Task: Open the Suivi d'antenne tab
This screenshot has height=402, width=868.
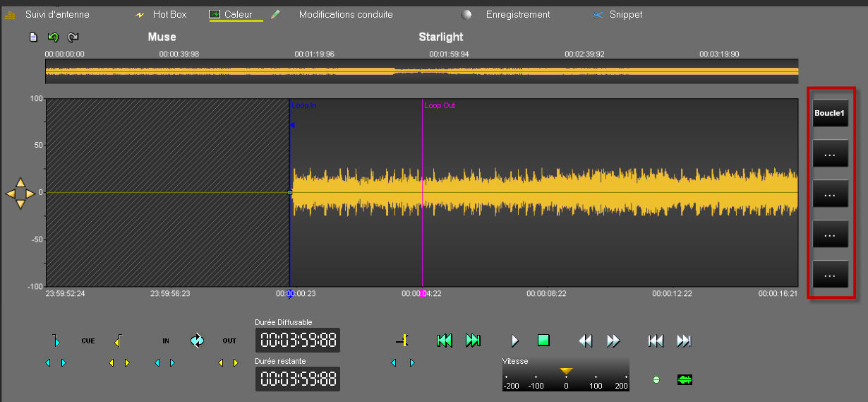Action: coord(57,15)
